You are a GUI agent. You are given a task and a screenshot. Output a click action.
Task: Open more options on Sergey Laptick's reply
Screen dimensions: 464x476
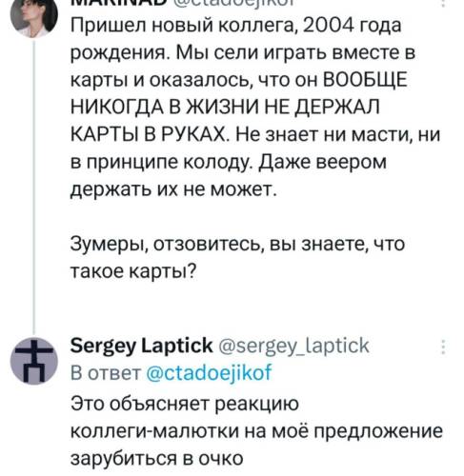[x=443, y=347]
